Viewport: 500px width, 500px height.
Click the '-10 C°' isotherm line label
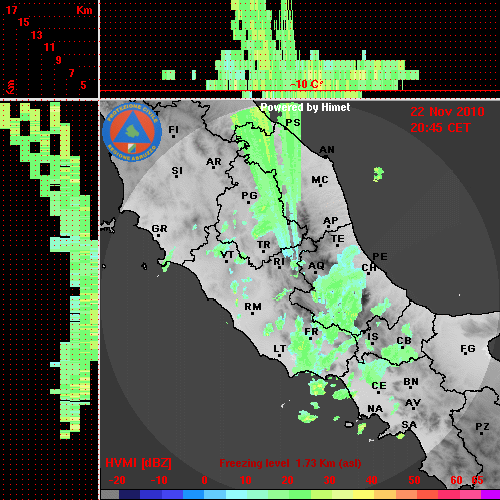[x=306, y=84]
